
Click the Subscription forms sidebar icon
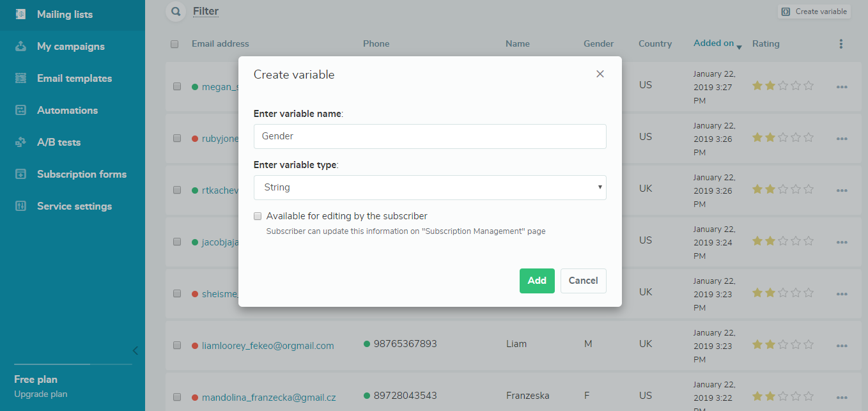click(20, 174)
